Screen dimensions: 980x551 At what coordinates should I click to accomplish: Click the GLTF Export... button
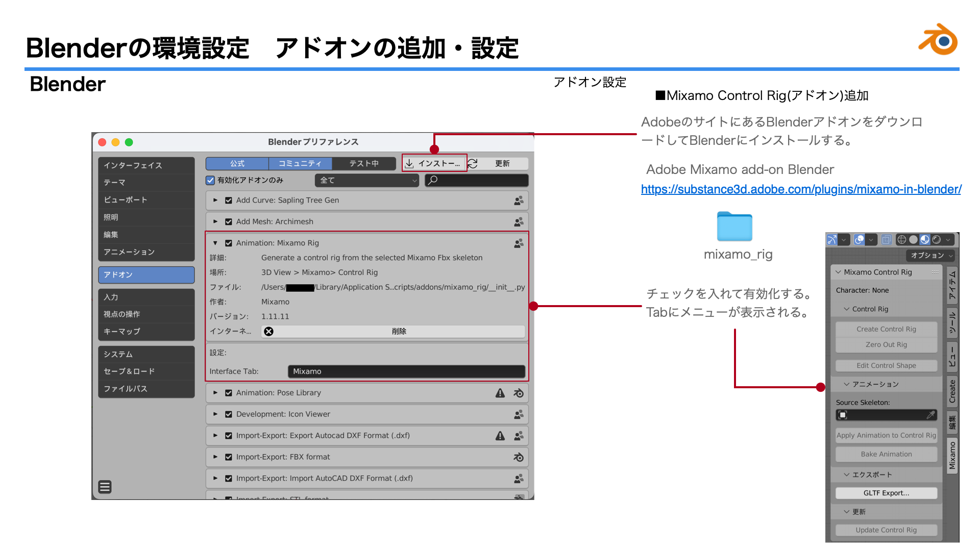[886, 493]
